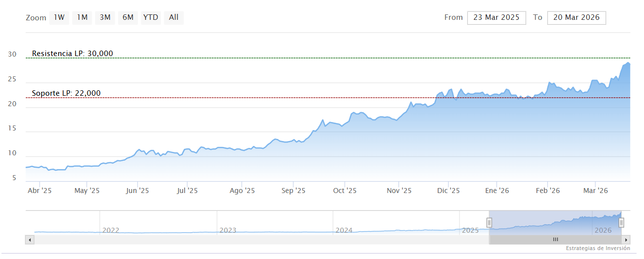
Task: Click the scrollbar thumb grip
Action: pos(555,240)
